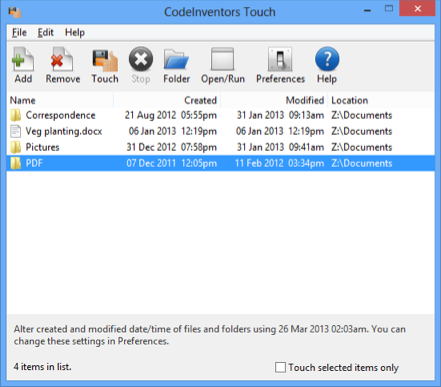Click Z:\Documents location in Correspondence row
The image size is (441, 387).
[362, 115]
